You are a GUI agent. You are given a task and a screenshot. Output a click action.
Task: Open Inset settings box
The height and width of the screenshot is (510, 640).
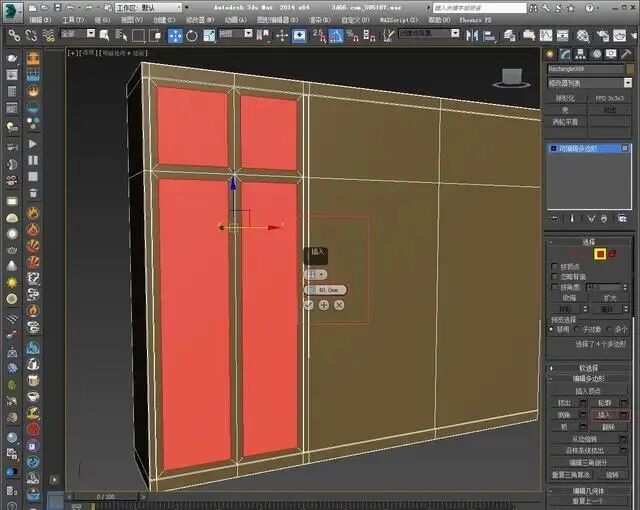click(624, 415)
